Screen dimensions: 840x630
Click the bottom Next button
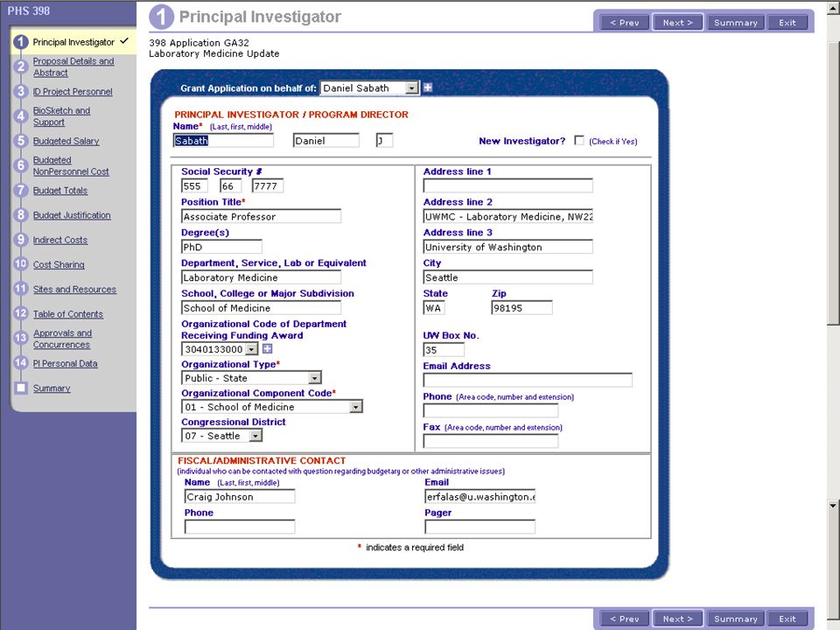click(677, 619)
